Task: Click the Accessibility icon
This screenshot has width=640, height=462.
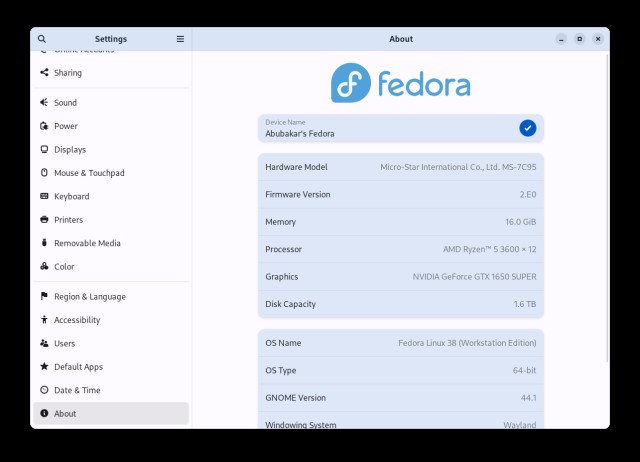Action: click(44, 320)
